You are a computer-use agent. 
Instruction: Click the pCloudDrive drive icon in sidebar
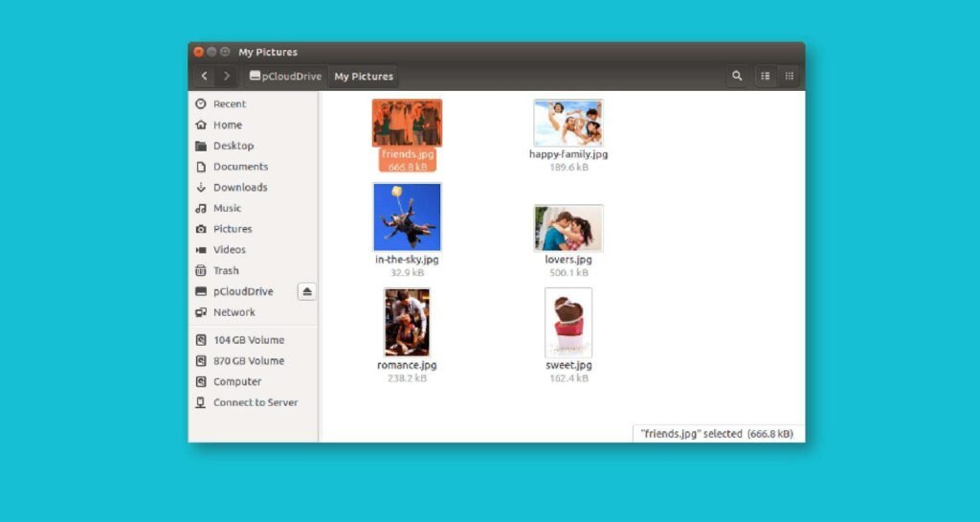point(201,291)
